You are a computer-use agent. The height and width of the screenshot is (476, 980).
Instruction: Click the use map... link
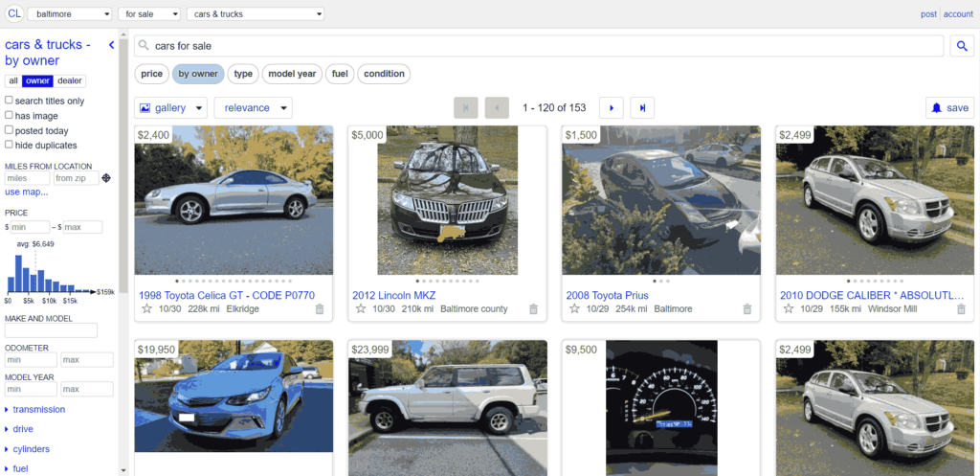coord(26,192)
